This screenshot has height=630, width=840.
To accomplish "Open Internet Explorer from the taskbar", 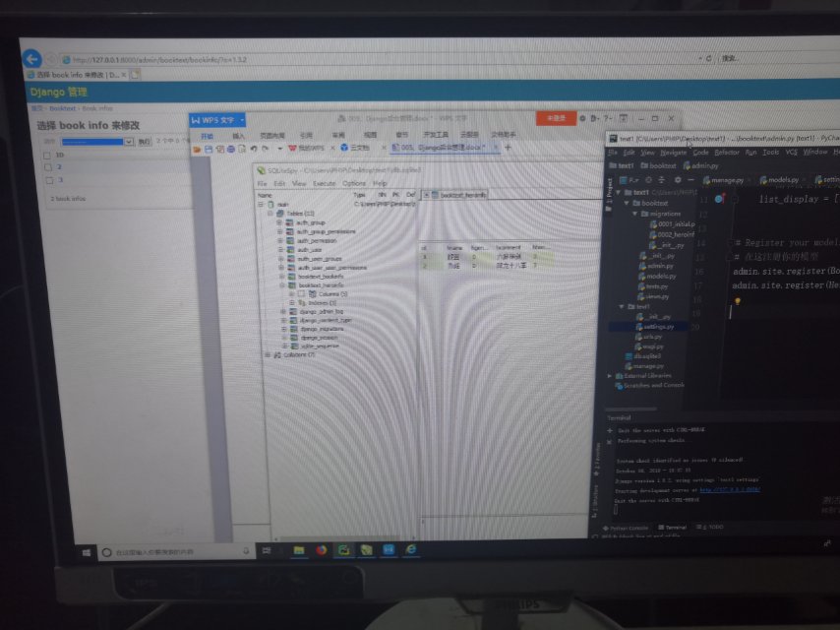I will coord(411,549).
